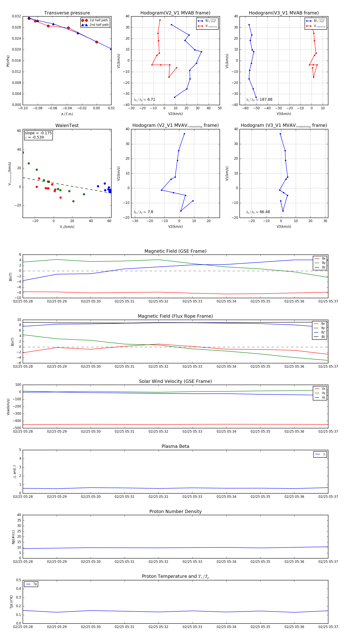Click the 'Hodogram(V2_V1 MVAB frame)' title
The width and height of the screenshot is (351, 644).
175,13
